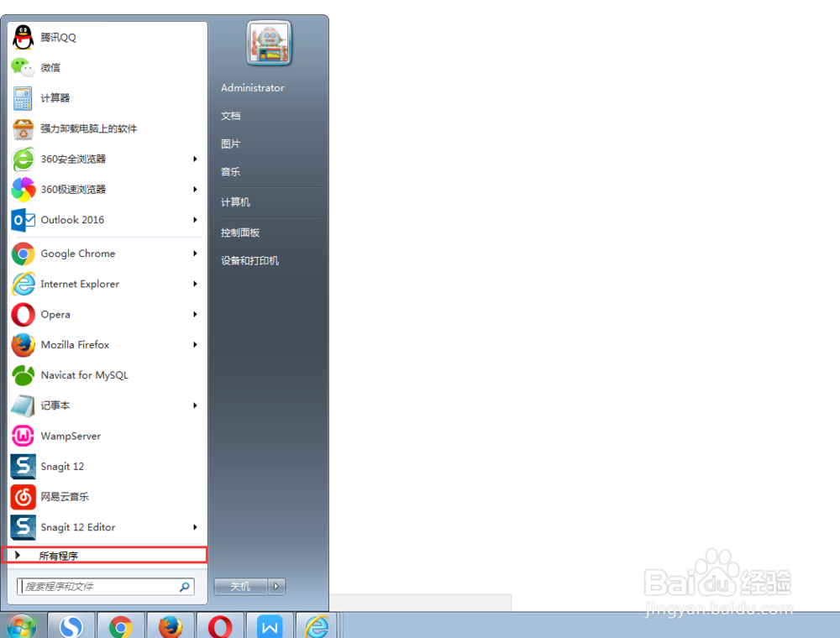Open 360 Speed Browser colorful icon

(x=23, y=190)
